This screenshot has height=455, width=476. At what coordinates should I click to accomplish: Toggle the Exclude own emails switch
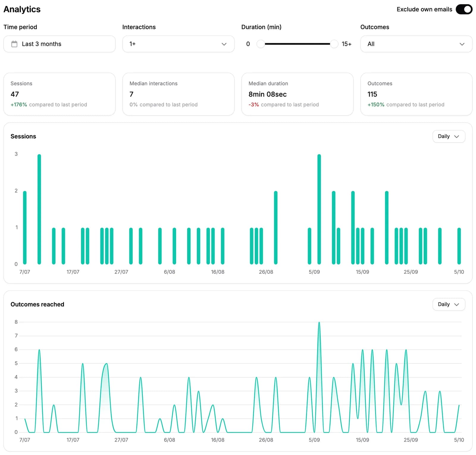click(464, 9)
